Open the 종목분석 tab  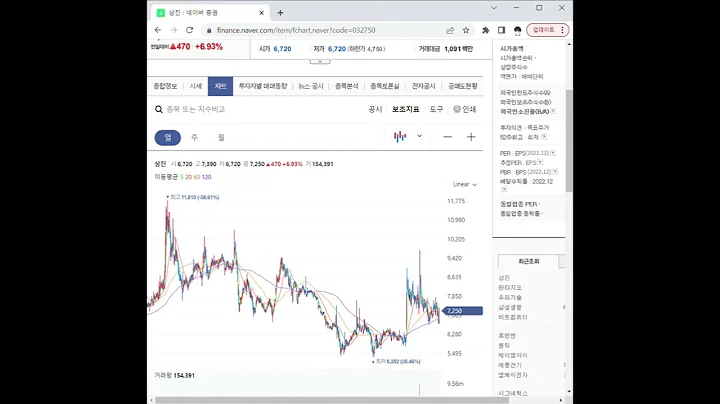347,86
